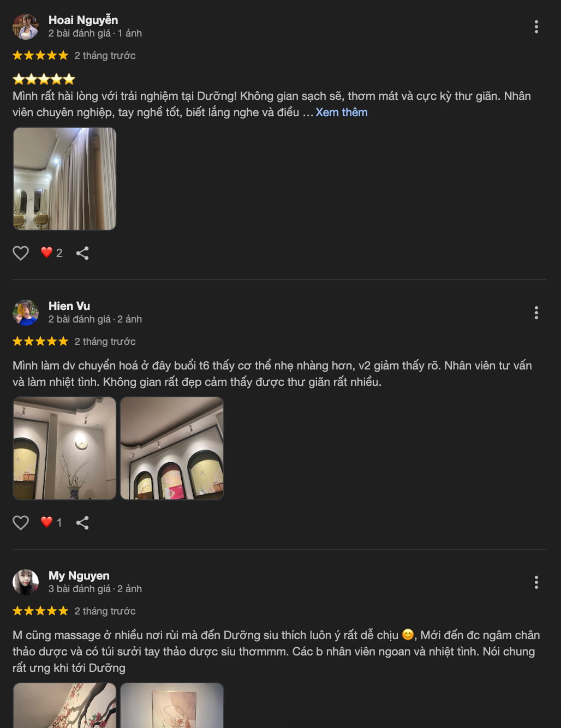Visit the Hoai Nguyễn reviewer name link
The width and height of the screenshot is (561, 728).
point(83,20)
